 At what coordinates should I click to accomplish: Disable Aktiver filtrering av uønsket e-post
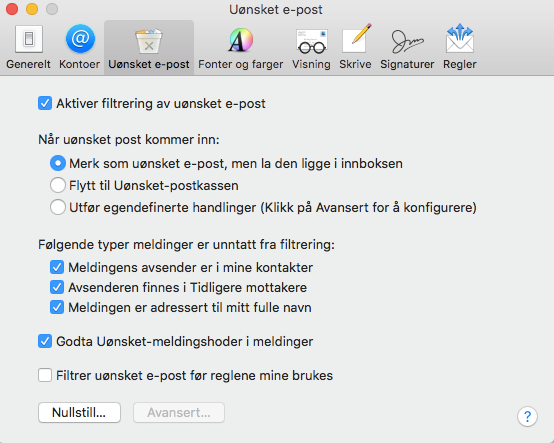45,104
